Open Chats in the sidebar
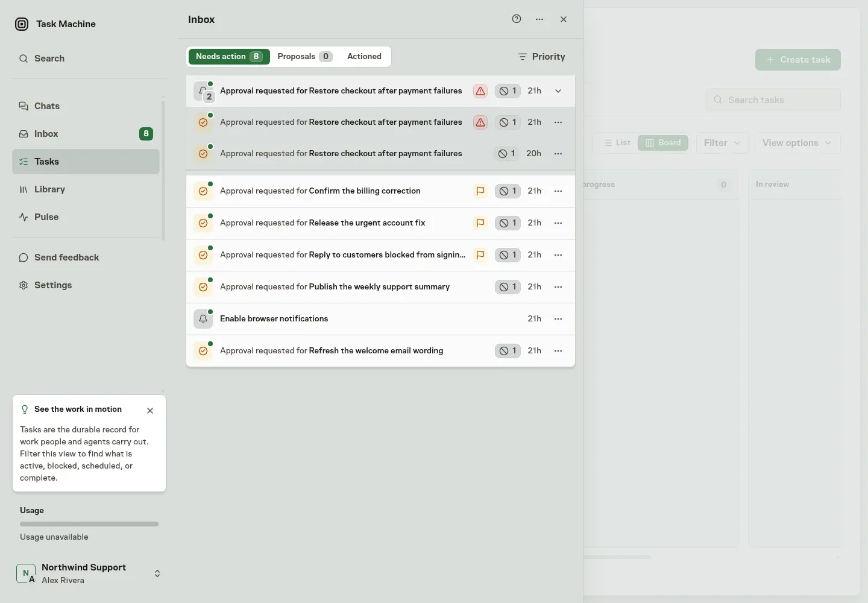Viewport: 868px width, 603px height. [x=86, y=106]
